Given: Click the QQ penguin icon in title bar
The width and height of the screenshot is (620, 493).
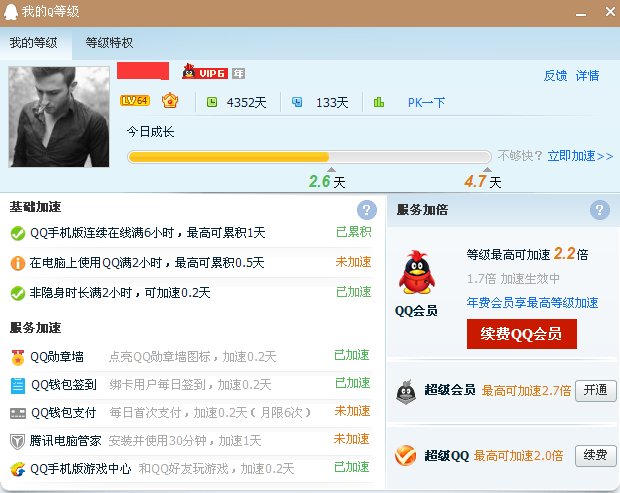Looking at the screenshot, I should 11,12.
